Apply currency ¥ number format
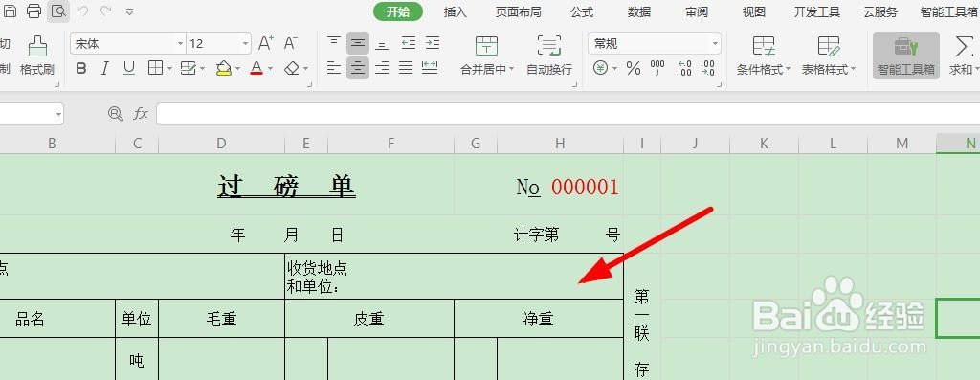Image resolution: width=980 pixels, height=380 pixels. (601, 68)
